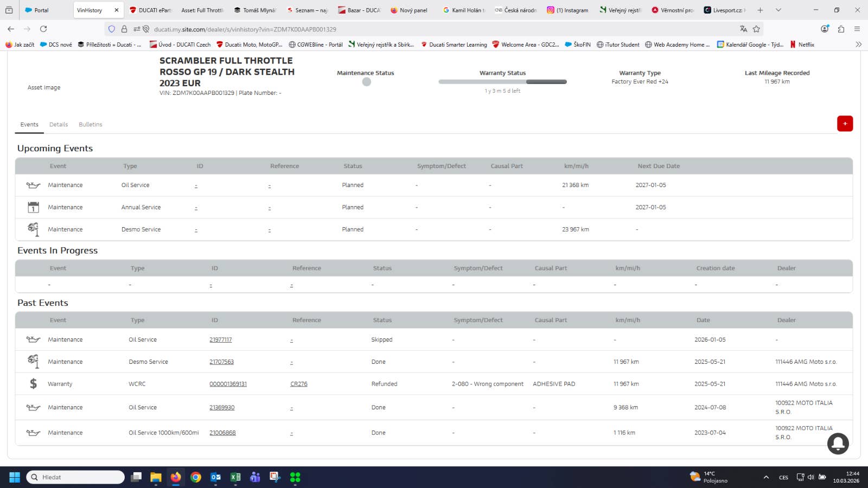This screenshot has width=868, height=488.
Task: Open the Bulletins tab
Action: pyautogui.click(x=91, y=125)
